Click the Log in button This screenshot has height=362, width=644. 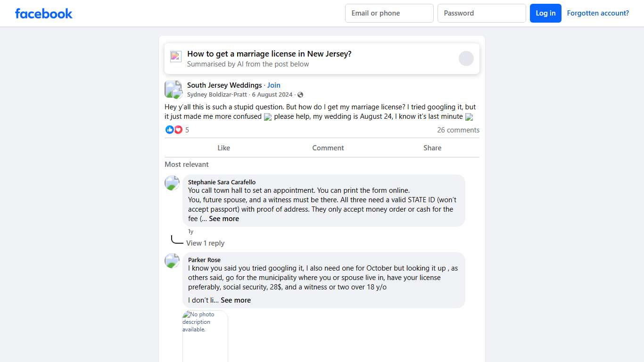tap(545, 13)
